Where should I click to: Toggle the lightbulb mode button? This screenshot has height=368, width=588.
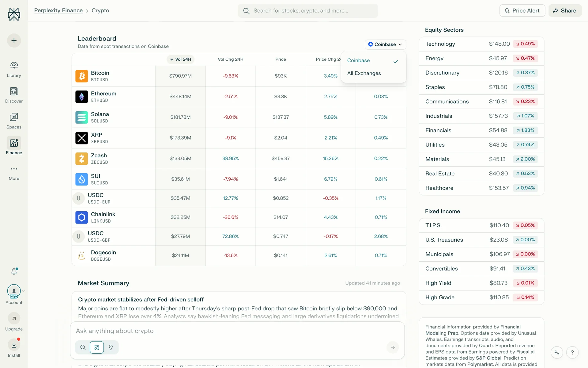coord(111,347)
